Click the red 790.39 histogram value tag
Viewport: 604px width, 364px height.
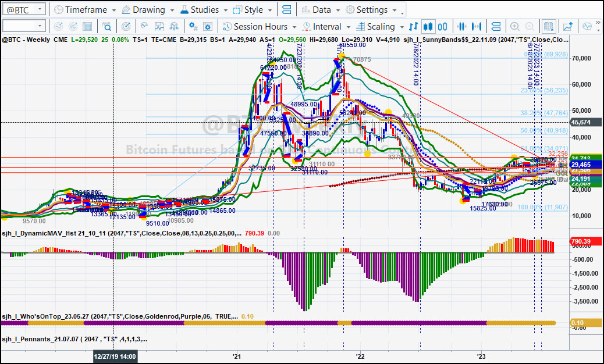point(585,241)
